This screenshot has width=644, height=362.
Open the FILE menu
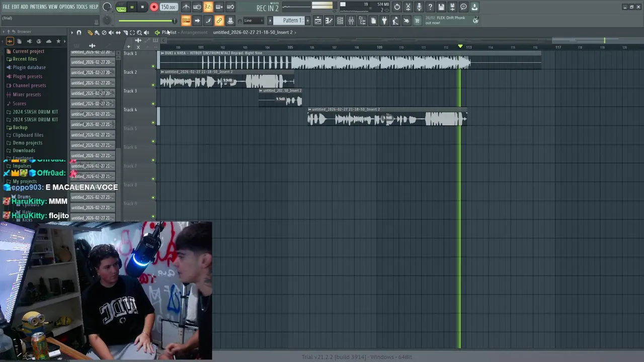[x=6, y=7]
